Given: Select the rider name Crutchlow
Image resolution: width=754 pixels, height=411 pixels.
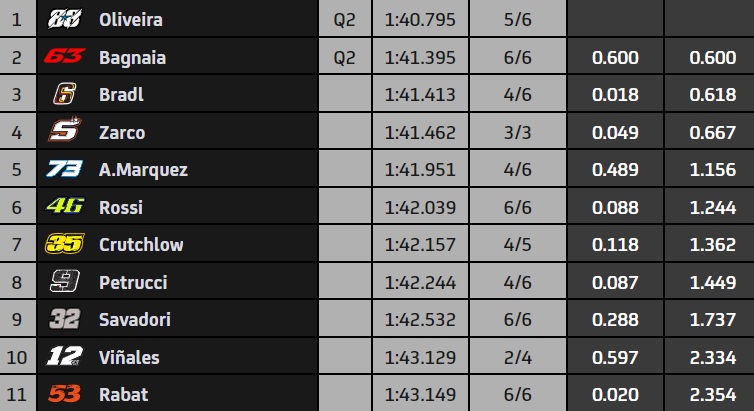Looking at the screenshot, I should [x=141, y=245].
